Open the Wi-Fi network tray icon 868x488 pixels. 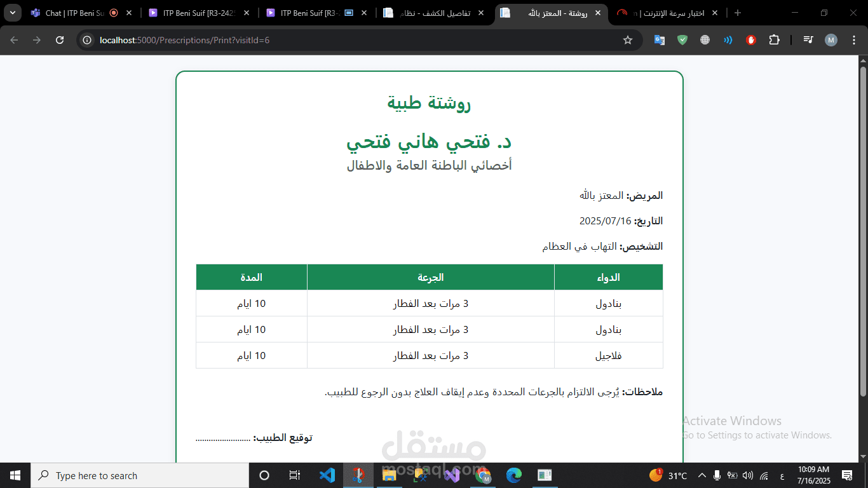[x=764, y=475]
